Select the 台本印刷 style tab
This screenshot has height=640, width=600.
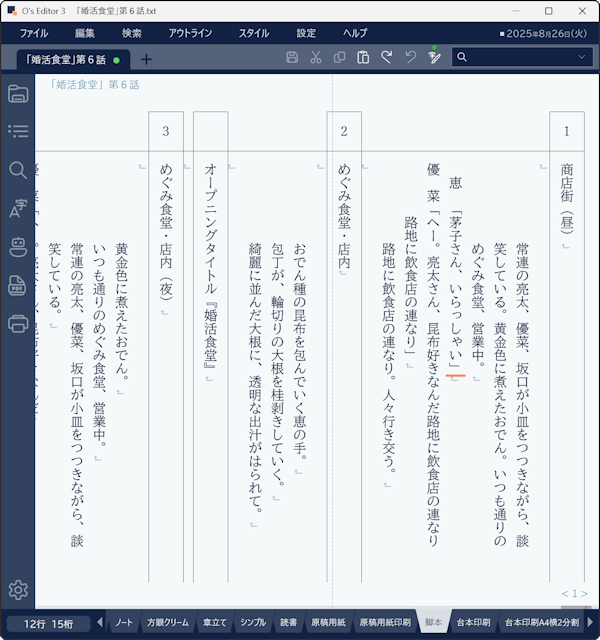(x=472, y=623)
